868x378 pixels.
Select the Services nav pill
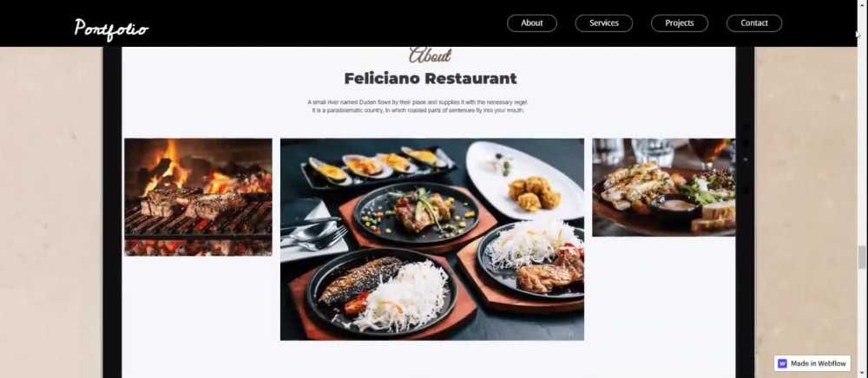[x=604, y=23]
